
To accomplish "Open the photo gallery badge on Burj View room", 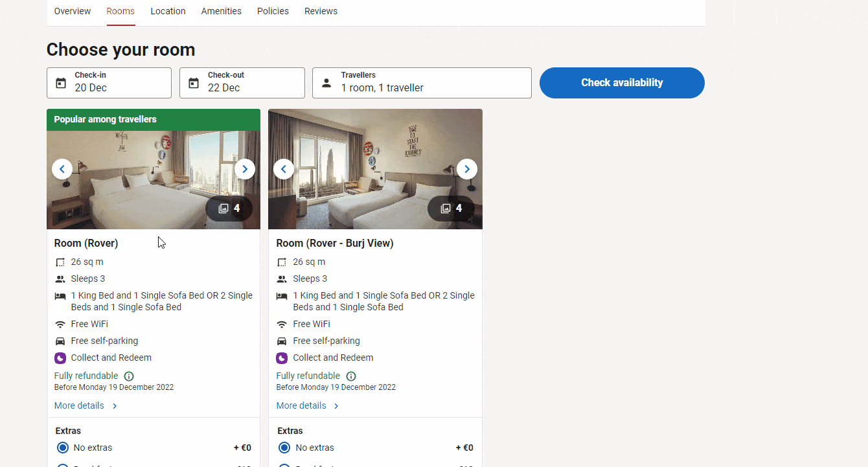I will (451, 209).
